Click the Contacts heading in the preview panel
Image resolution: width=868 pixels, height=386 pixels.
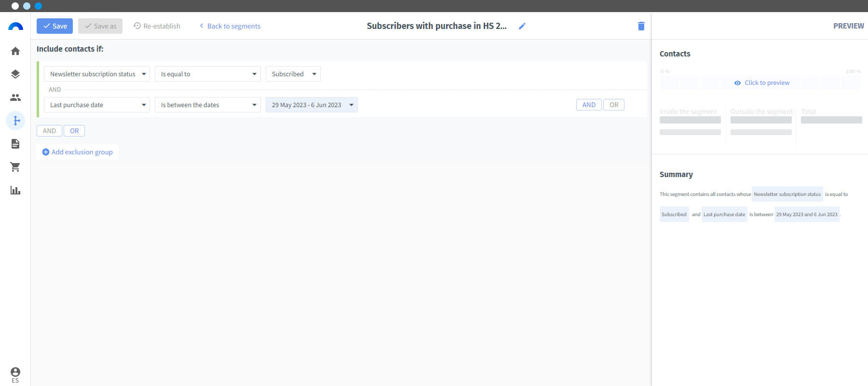click(x=675, y=54)
